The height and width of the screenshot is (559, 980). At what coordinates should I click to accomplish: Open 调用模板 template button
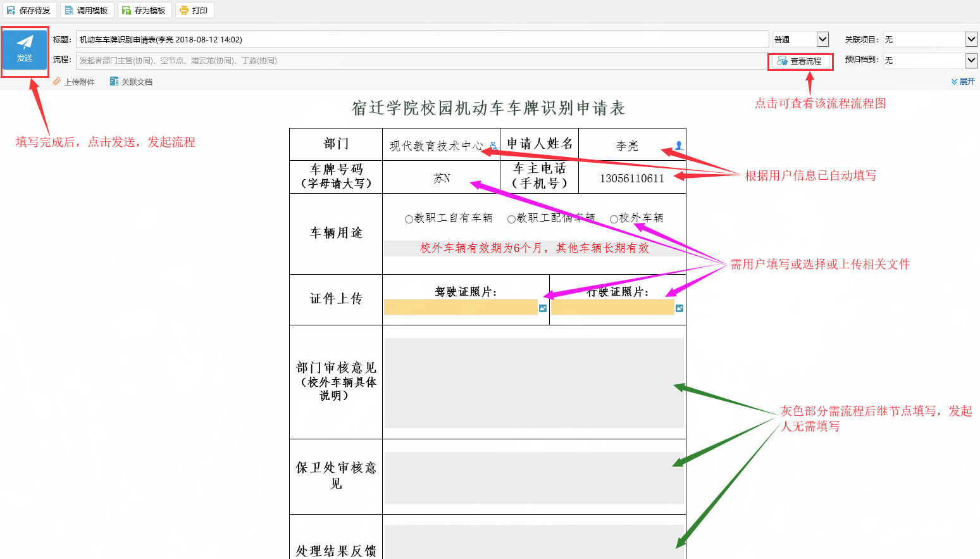(87, 11)
